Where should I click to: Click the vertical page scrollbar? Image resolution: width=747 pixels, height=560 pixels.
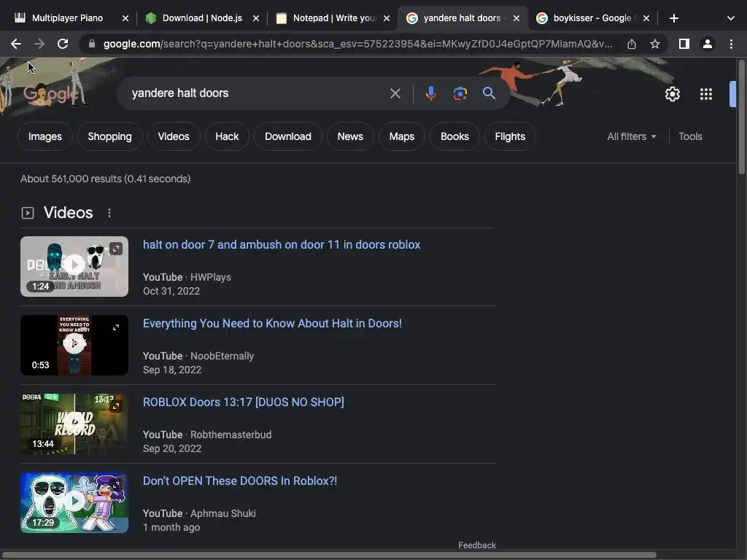(x=741, y=117)
